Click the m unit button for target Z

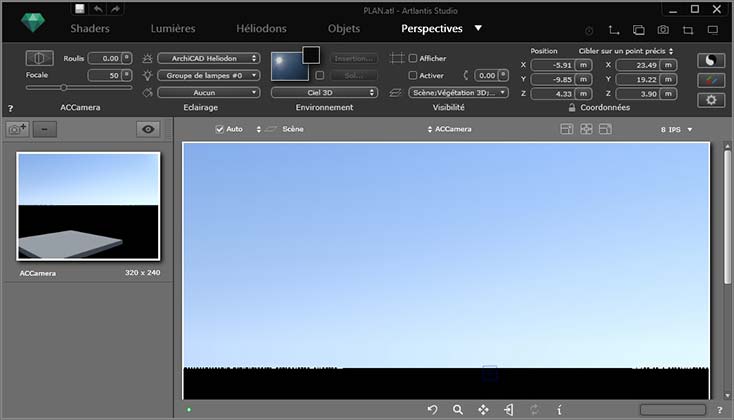(668, 94)
